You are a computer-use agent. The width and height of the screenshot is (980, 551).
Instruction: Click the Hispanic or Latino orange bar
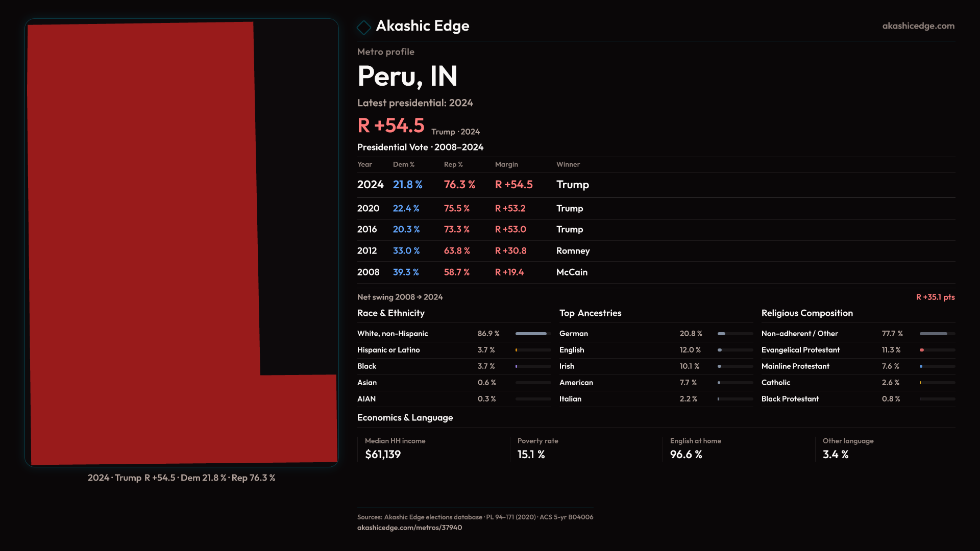[517, 350]
